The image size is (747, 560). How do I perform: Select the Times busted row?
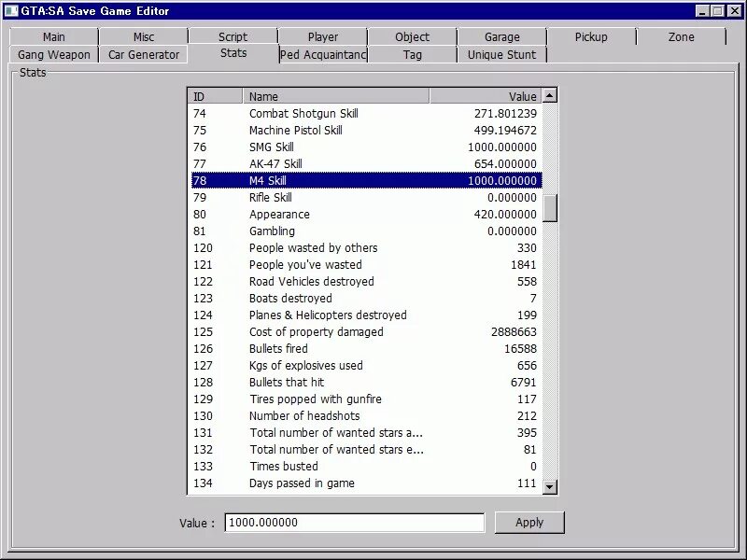pos(365,466)
